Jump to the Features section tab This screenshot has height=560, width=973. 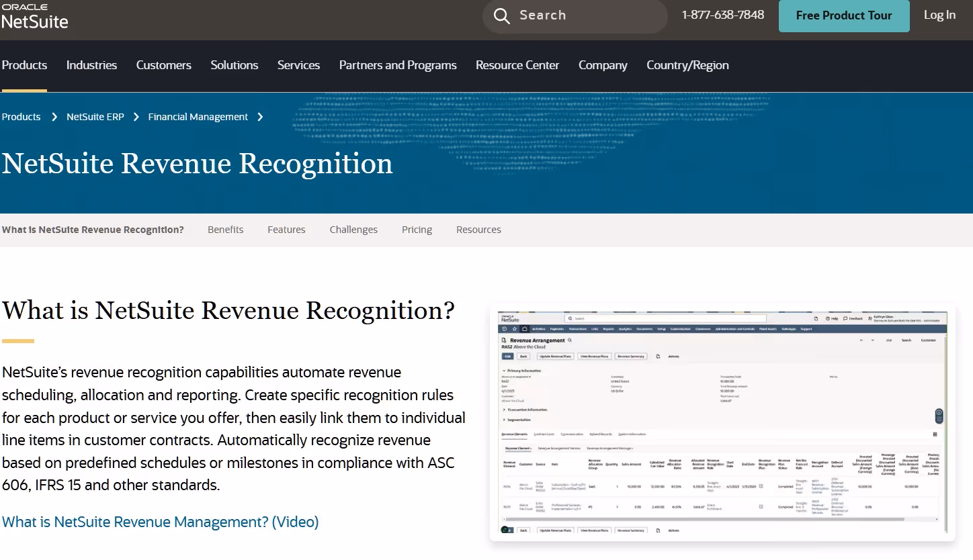[x=286, y=230]
